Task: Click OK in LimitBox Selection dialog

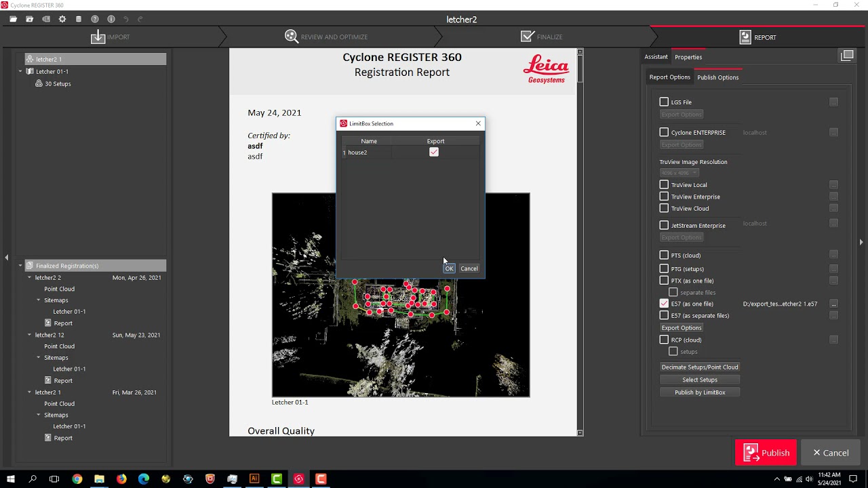Action: (449, 268)
